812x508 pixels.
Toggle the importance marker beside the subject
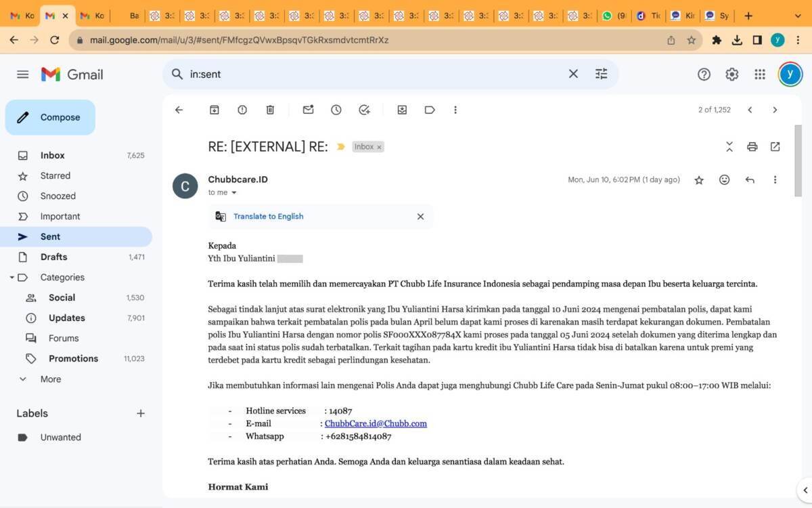(x=340, y=146)
